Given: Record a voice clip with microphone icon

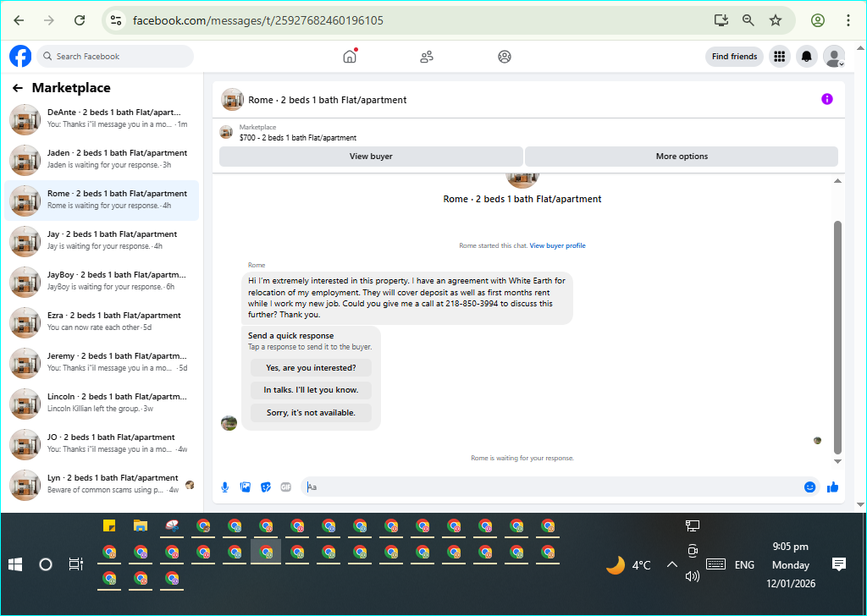Looking at the screenshot, I should 225,487.
